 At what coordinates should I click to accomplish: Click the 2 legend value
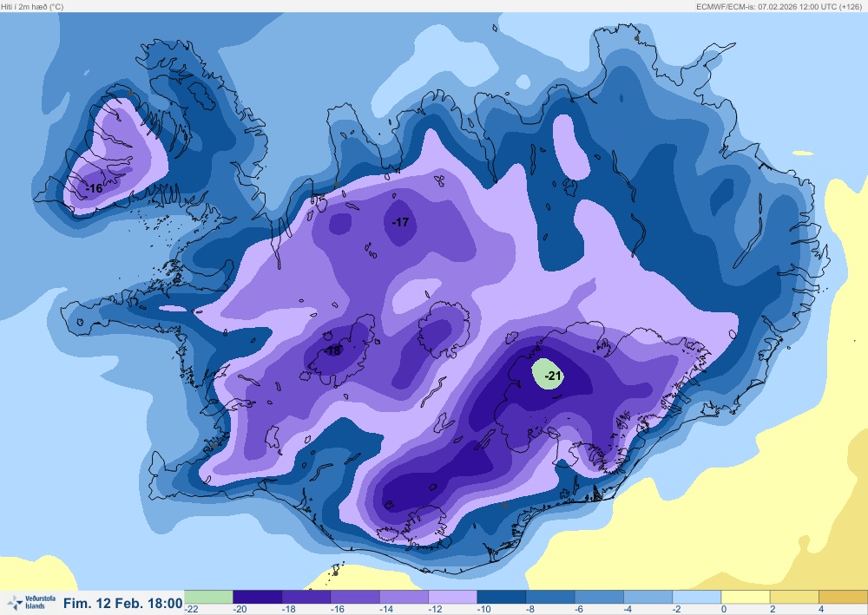coord(773,610)
